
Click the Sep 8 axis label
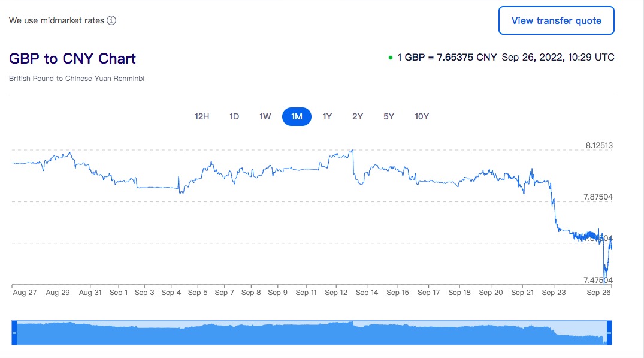tap(251, 292)
